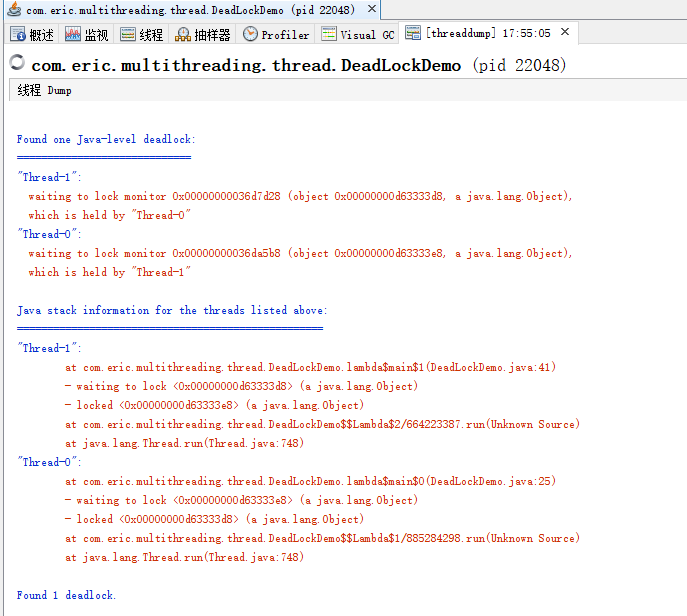Switch to the 抽样器 sampler tab
This screenshot has height=616, width=687.
click(x=202, y=34)
